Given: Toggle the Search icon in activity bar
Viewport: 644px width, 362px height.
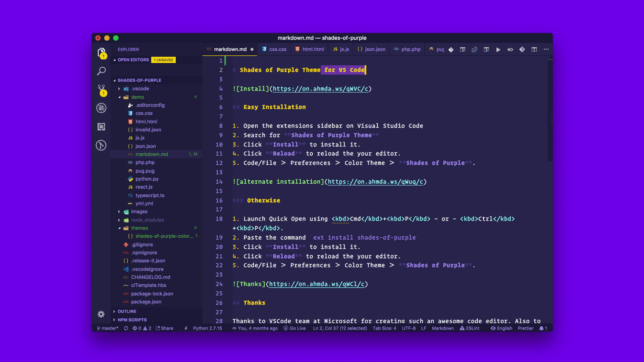Looking at the screenshot, I should (x=102, y=71).
